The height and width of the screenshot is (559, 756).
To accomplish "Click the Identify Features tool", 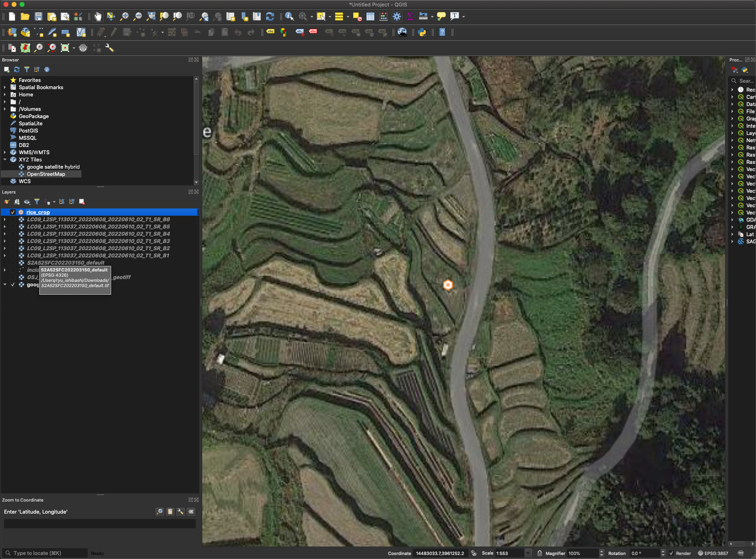I will (x=289, y=16).
